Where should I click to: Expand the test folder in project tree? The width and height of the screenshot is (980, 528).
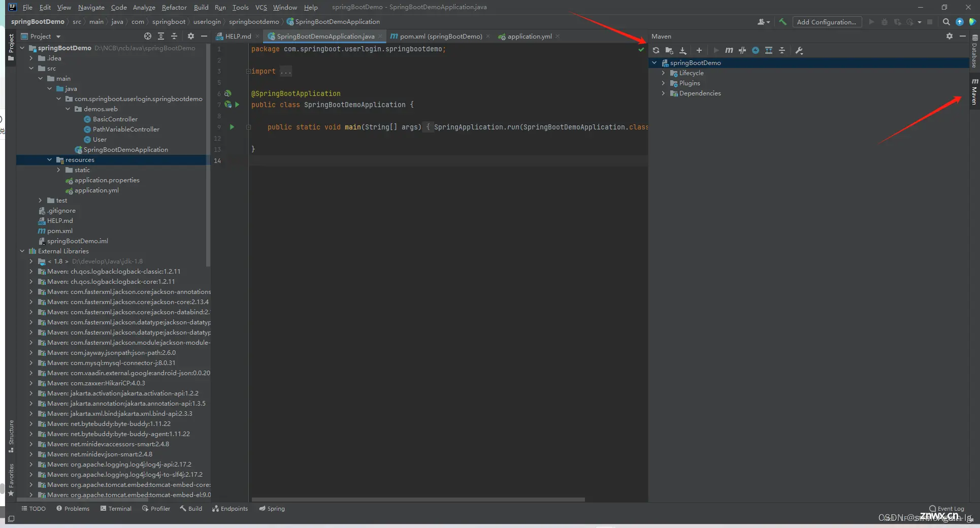coord(40,201)
